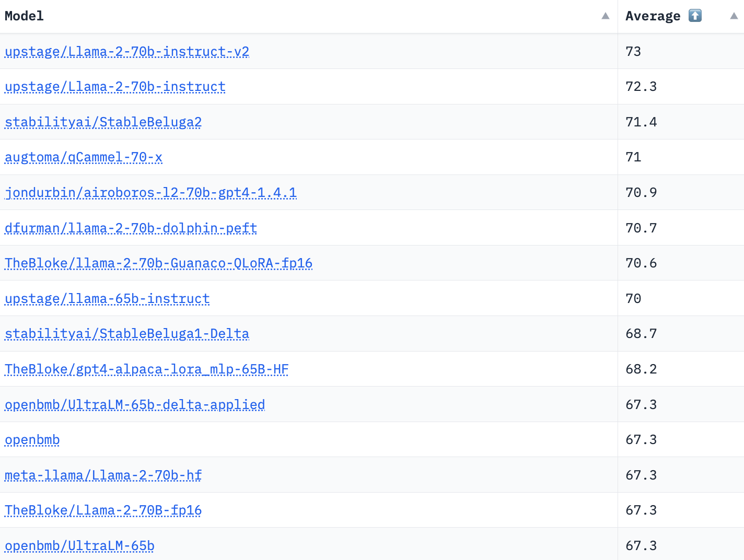The height and width of the screenshot is (560, 744).
Task: Open the upstage/llama-65b-instruct model page
Action: (x=107, y=298)
